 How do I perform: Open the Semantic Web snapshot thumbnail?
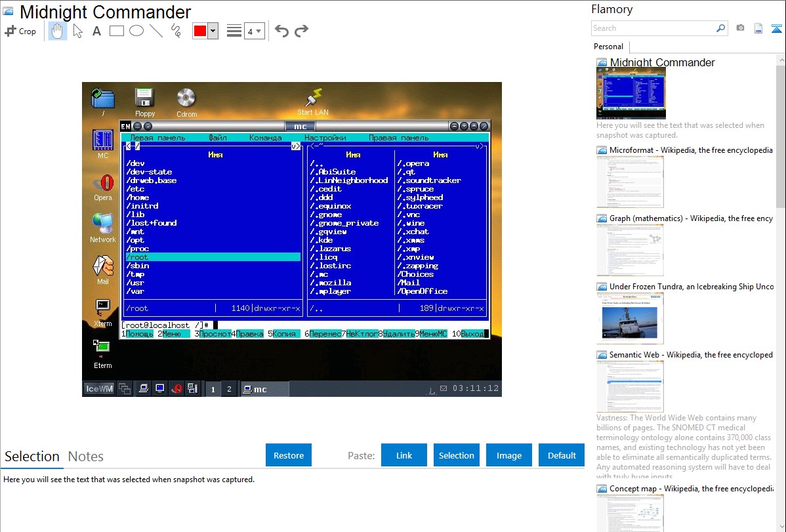pyautogui.click(x=630, y=386)
